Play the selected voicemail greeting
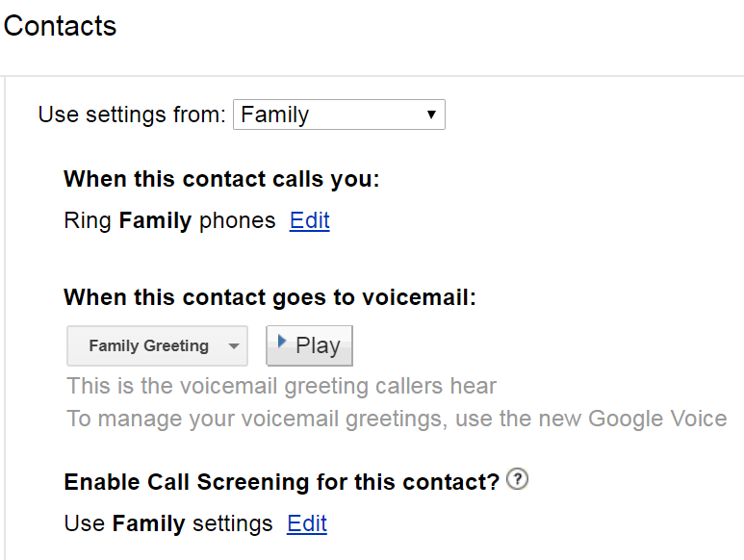744x560 pixels. tap(309, 345)
